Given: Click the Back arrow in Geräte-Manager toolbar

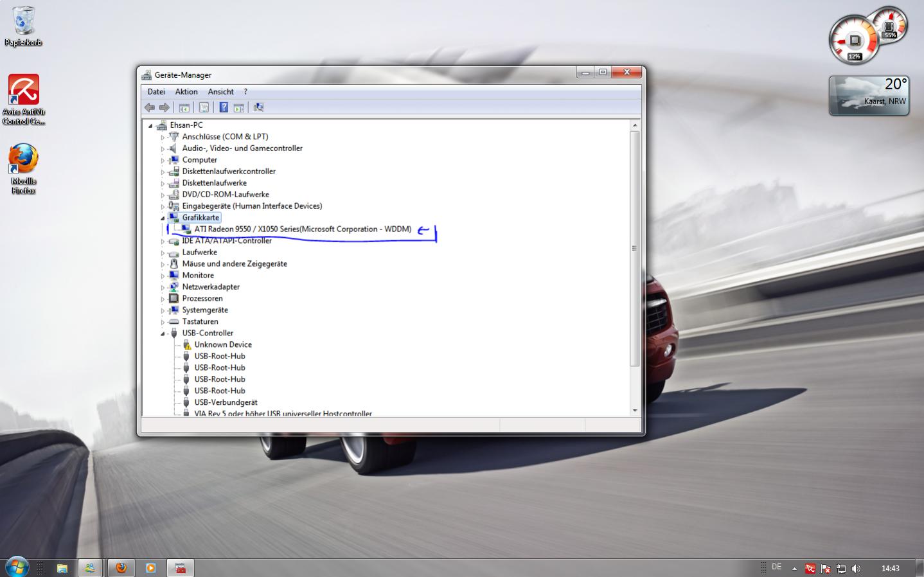Looking at the screenshot, I should 150,107.
